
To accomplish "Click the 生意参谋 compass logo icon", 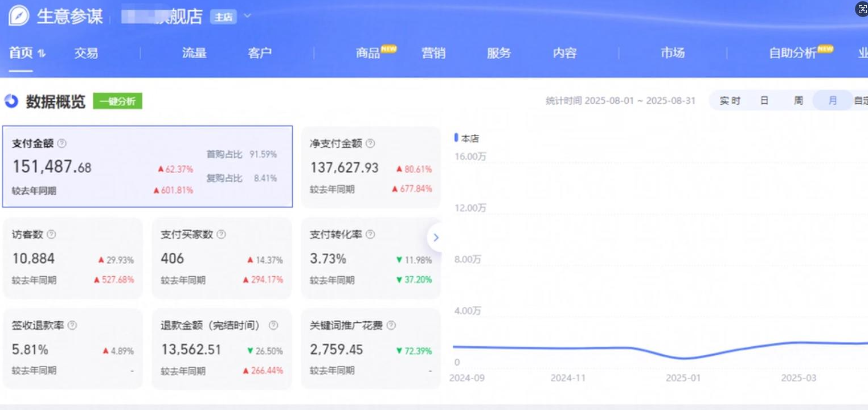I will 18,16.
